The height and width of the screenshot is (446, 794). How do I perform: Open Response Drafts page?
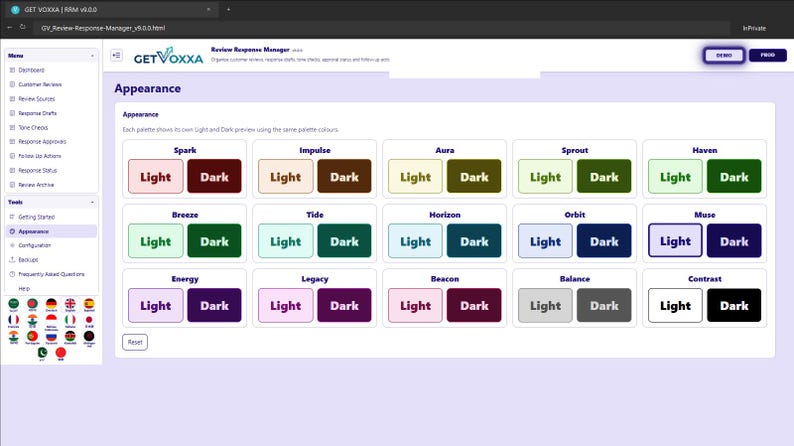click(x=51, y=113)
